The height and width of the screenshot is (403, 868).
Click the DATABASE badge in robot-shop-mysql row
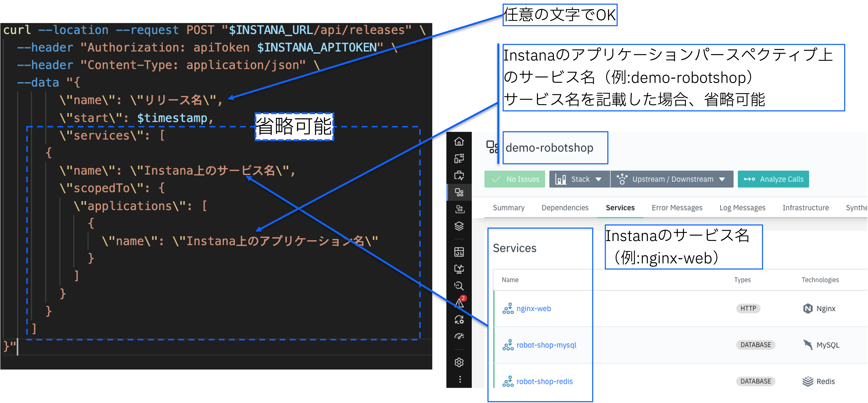(x=755, y=345)
